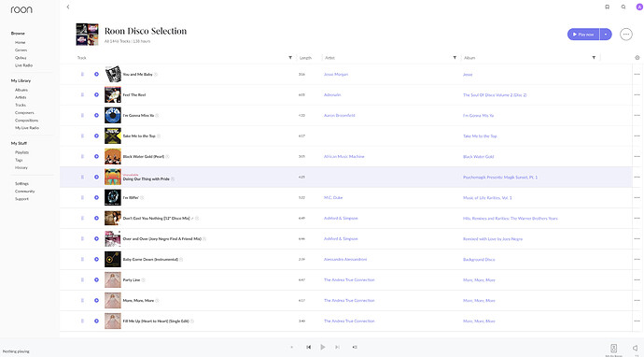Open the user profile avatar
The image size is (644, 357).
coord(639,7)
